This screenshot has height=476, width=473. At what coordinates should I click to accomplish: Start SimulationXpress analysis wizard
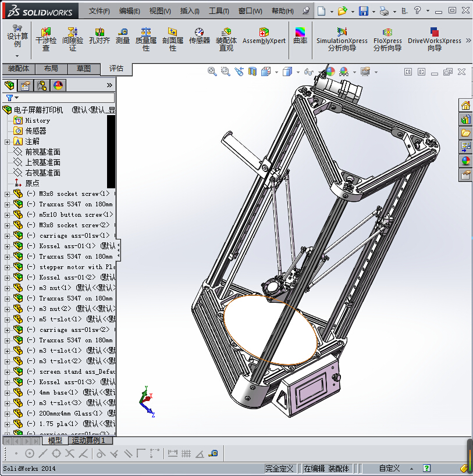tap(342, 39)
